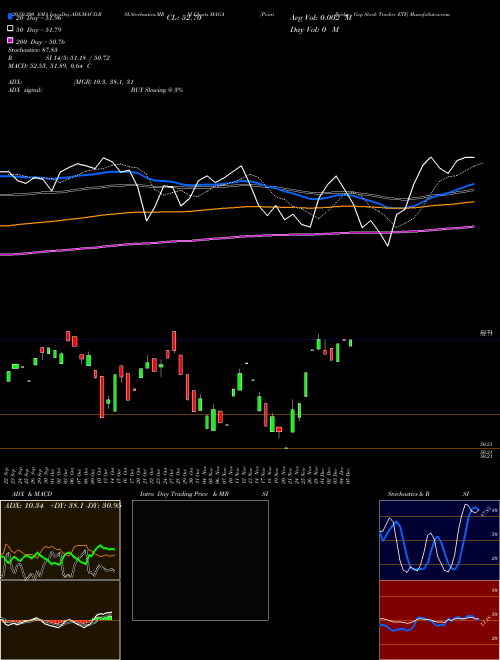Click the 'Avg Vol: 0.002 M' label

pyautogui.click(x=321, y=18)
